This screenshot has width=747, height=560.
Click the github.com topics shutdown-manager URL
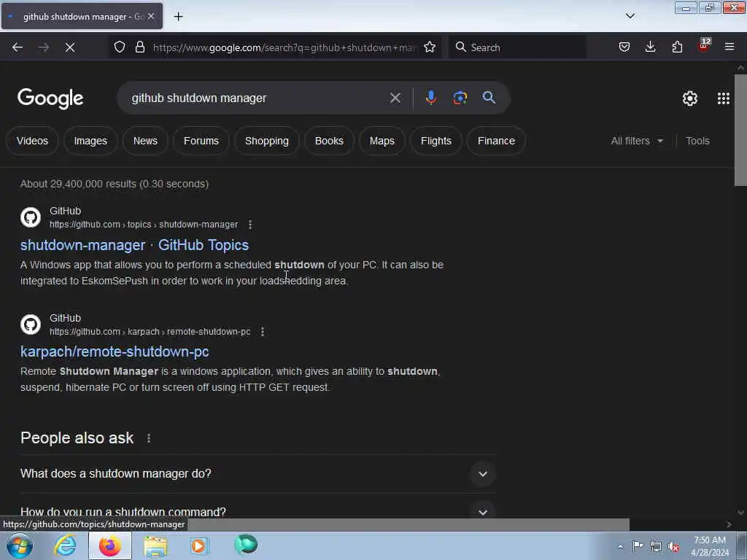click(144, 225)
